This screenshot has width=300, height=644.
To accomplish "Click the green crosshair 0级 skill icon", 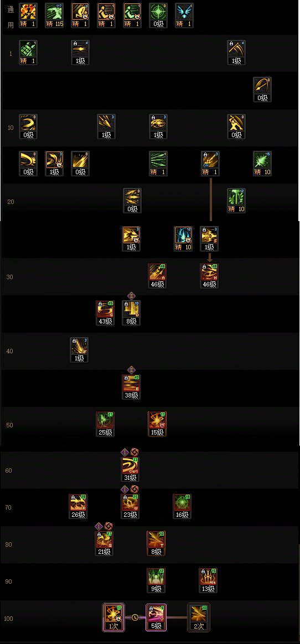I will click(x=158, y=15).
